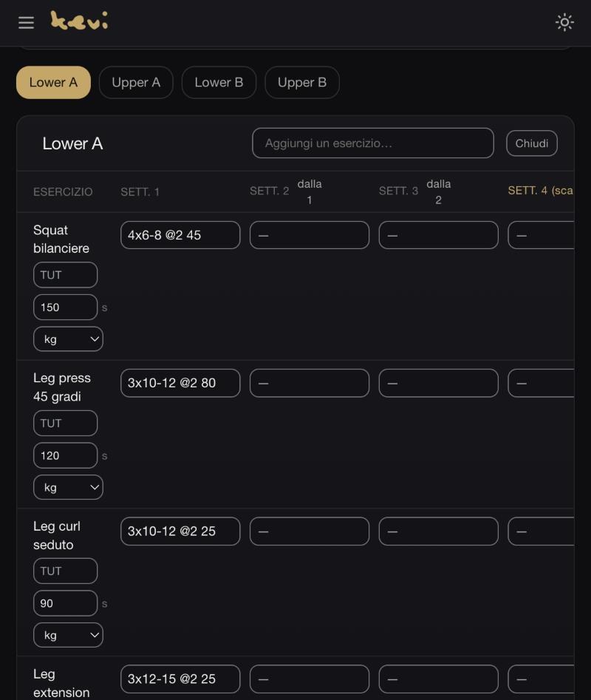Edit Leg press rest time showing 120
Screen dimensions: 591x700
[x=65, y=455]
